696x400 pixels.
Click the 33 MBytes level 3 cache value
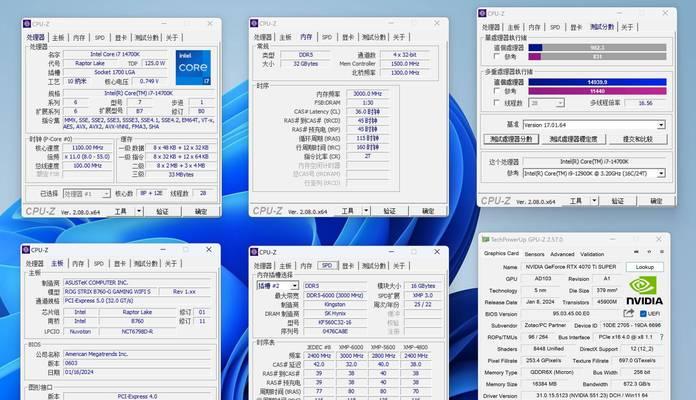pyautogui.click(x=181, y=174)
